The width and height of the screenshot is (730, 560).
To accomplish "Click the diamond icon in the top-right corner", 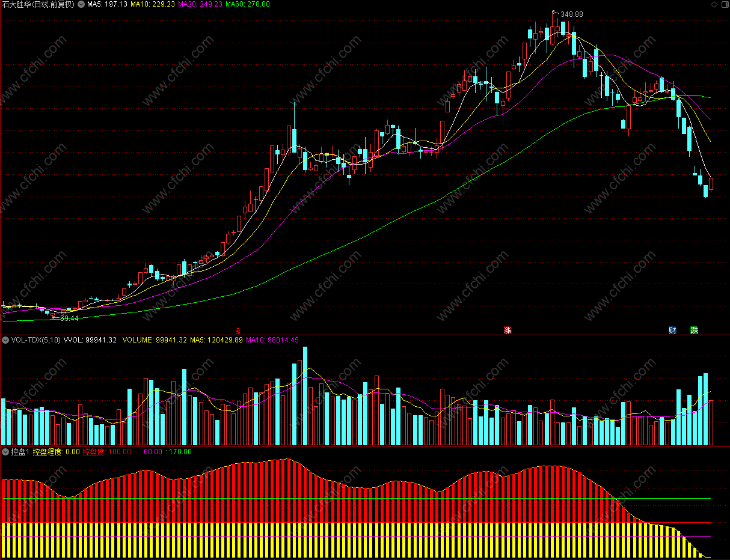I will pyautogui.click(x=714, y=4).
